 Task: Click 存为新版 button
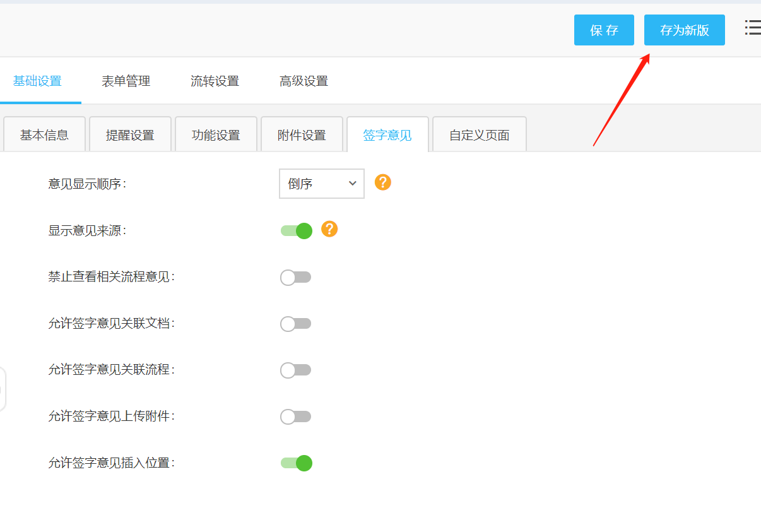(684, 30)
